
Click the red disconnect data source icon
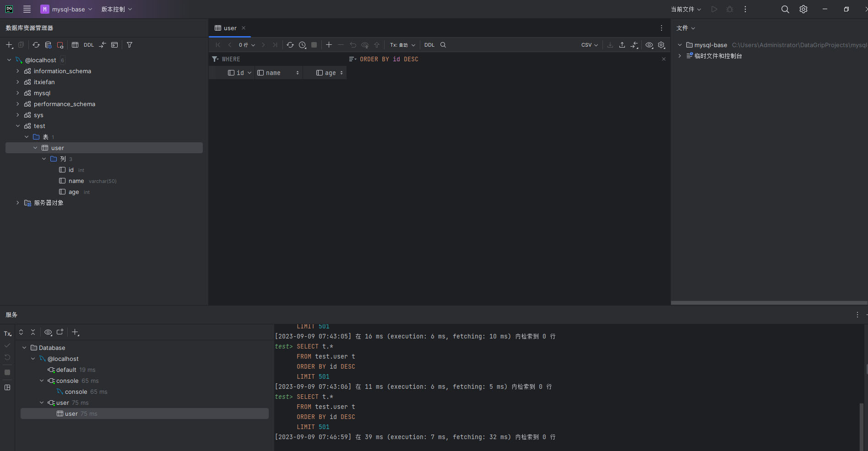pyautogui.click(x=60, y=45)
